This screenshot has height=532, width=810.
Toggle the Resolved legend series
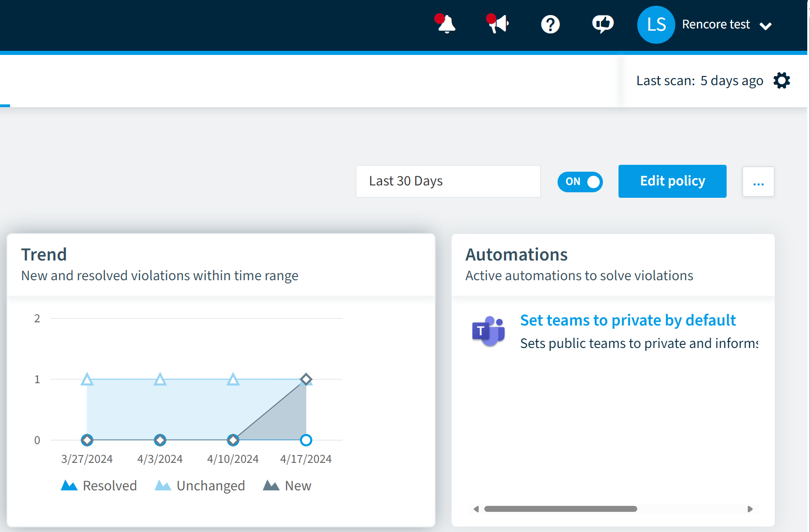point(99,485)
